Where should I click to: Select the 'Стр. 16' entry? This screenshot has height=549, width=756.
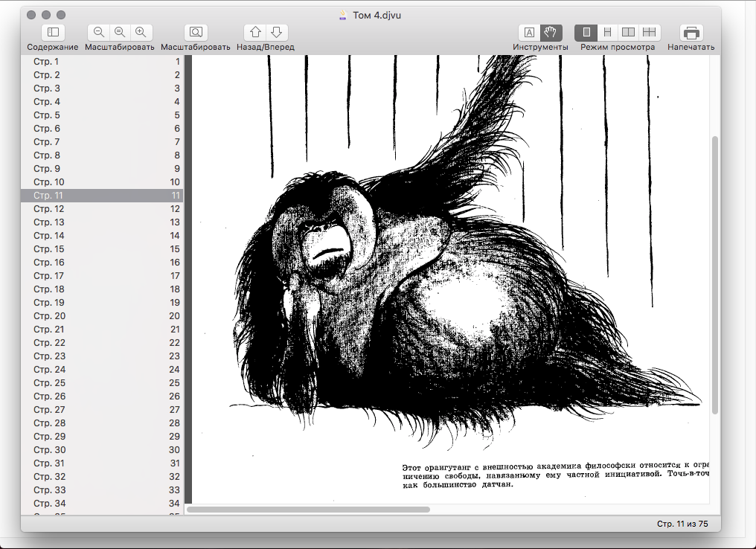click(x=102, y=262)
